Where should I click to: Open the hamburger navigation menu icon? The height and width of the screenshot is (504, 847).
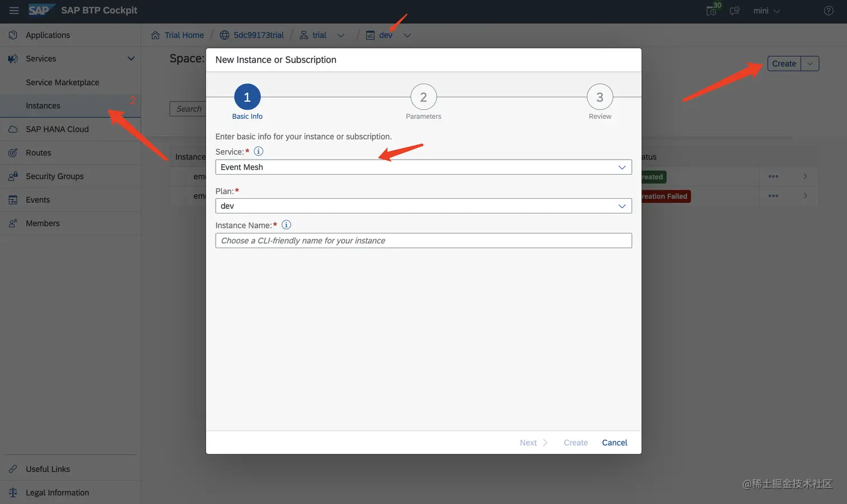[14, 11]
